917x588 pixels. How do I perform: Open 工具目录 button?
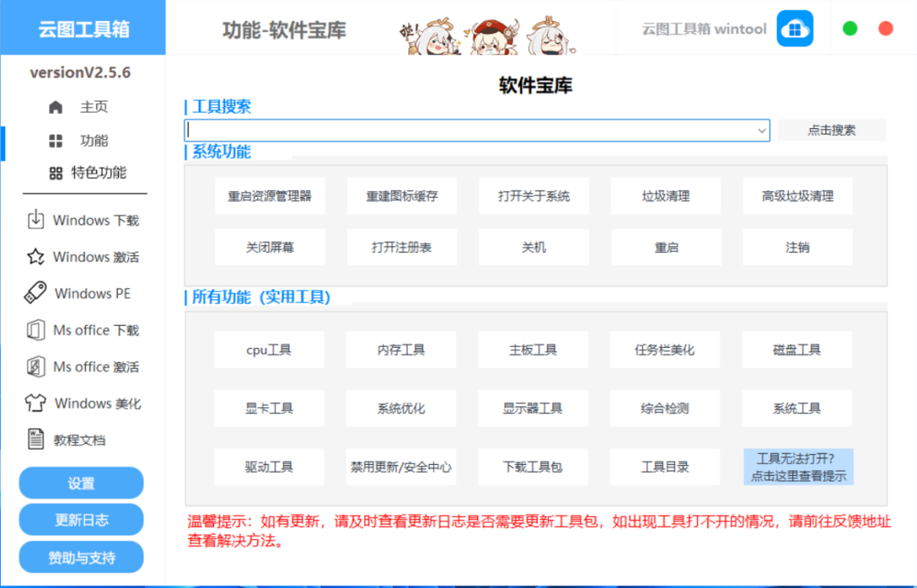tap(665, 467)
